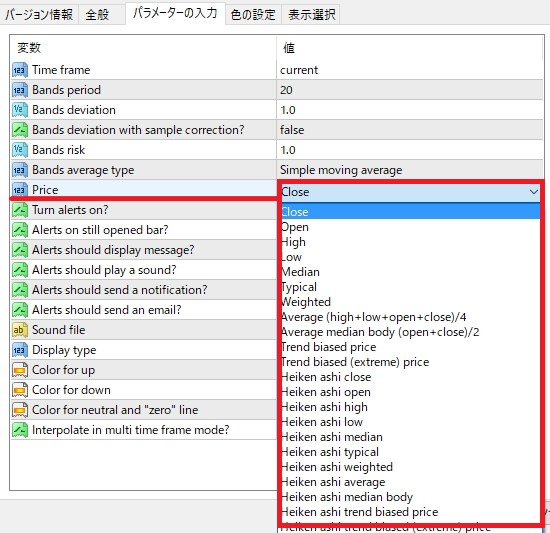The width and height of the screenshot is (550, 533).
Task: Click the Bands period value 20
Action: click(x=286, y=90)
